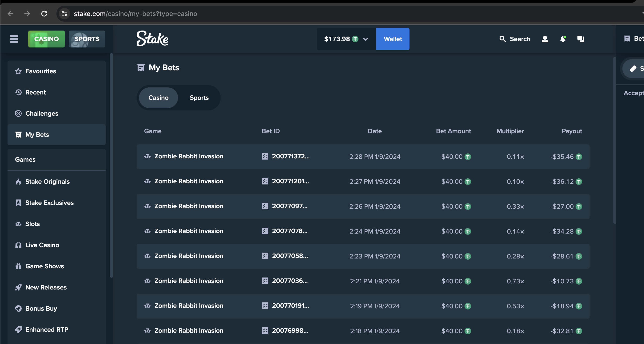The image size is (644, 344).
Task: Open the notifications bell
Action: [563, 39]
